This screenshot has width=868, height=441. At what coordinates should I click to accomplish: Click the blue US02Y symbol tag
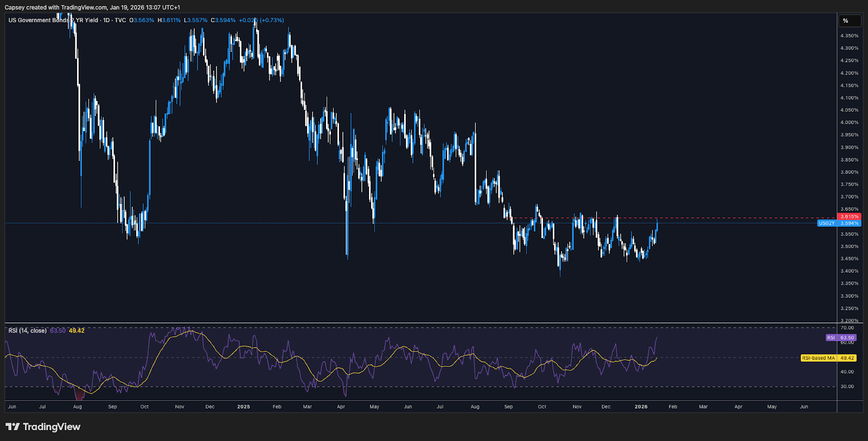827,223
